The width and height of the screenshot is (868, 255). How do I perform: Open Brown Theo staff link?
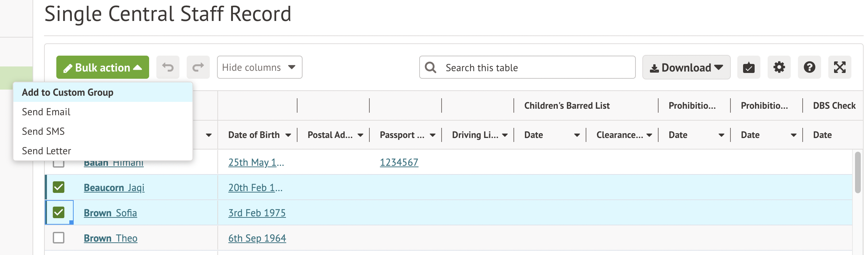[x=110, y=238]
